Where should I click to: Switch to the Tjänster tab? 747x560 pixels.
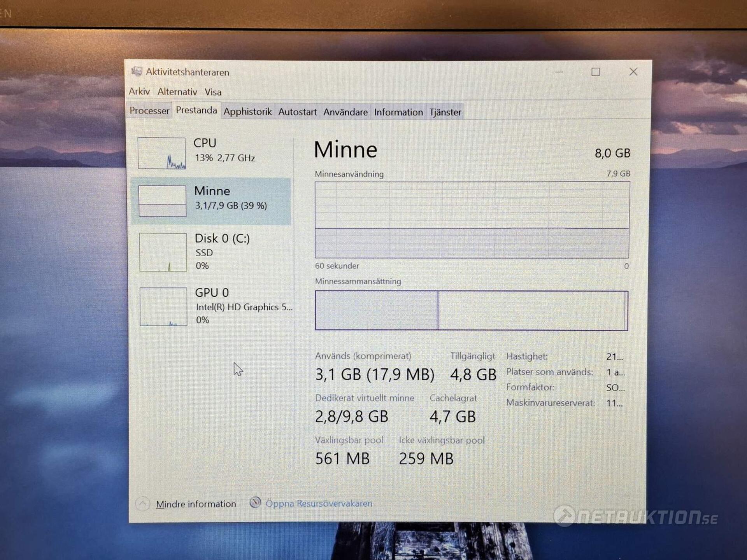tap(445, 112)
